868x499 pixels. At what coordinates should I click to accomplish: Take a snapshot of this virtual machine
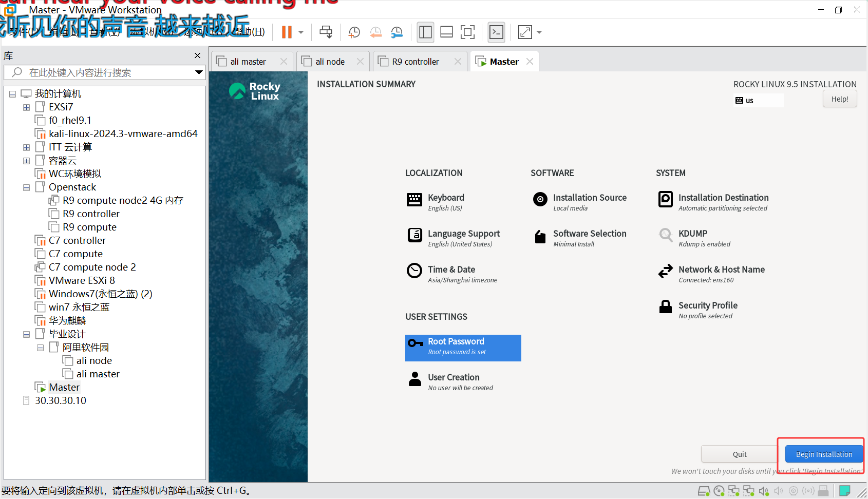coord(354,32)
